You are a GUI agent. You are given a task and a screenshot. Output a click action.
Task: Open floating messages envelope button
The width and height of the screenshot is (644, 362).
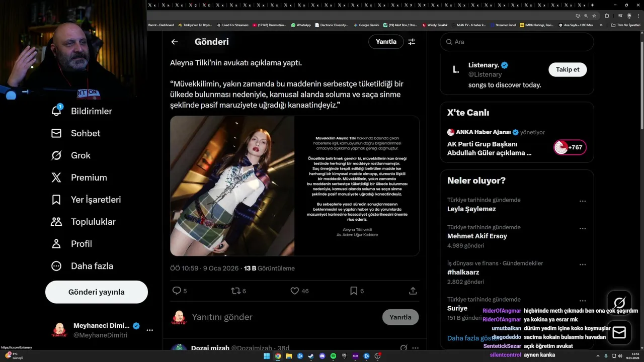(619, 332)
